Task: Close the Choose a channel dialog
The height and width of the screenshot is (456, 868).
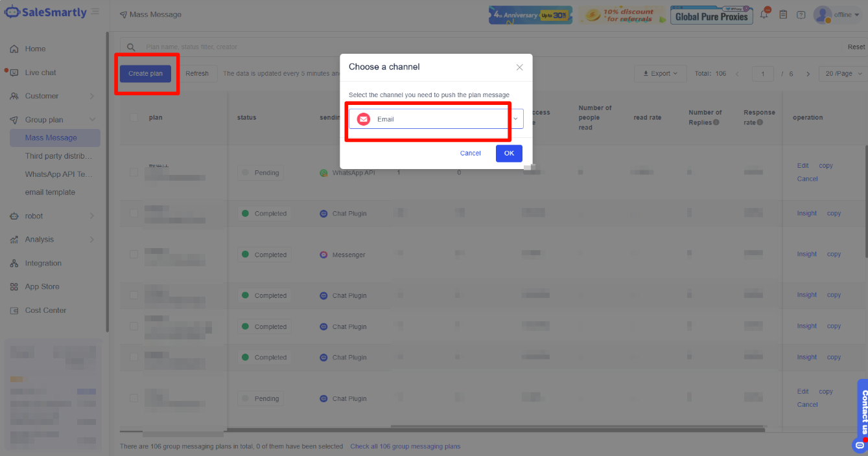Action: click(519, 67)
